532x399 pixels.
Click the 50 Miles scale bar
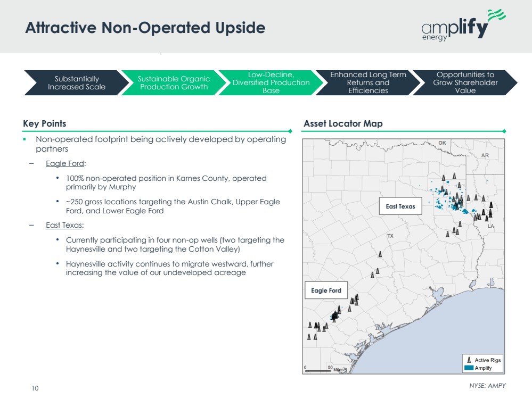(x=318, y=370)
